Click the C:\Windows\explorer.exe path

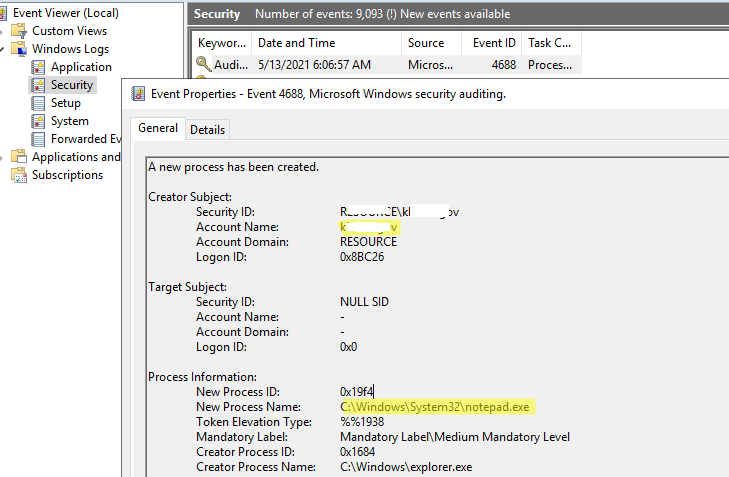(x=406, y=467)
